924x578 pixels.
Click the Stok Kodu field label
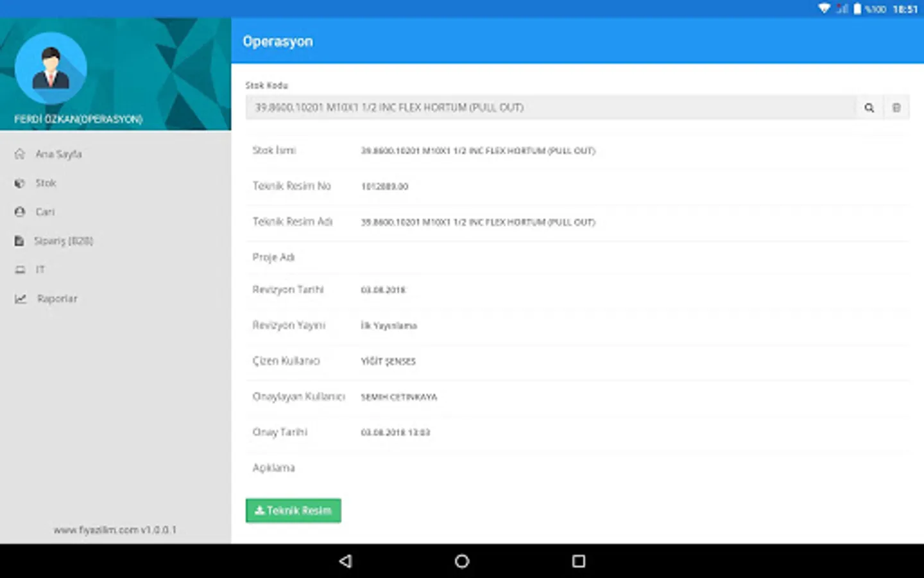click(x=266, y=85)
